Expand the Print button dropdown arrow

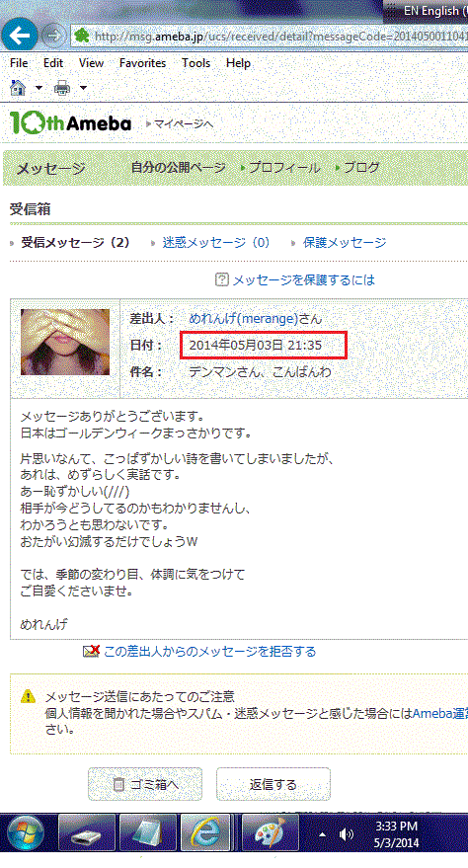(83, 88)
